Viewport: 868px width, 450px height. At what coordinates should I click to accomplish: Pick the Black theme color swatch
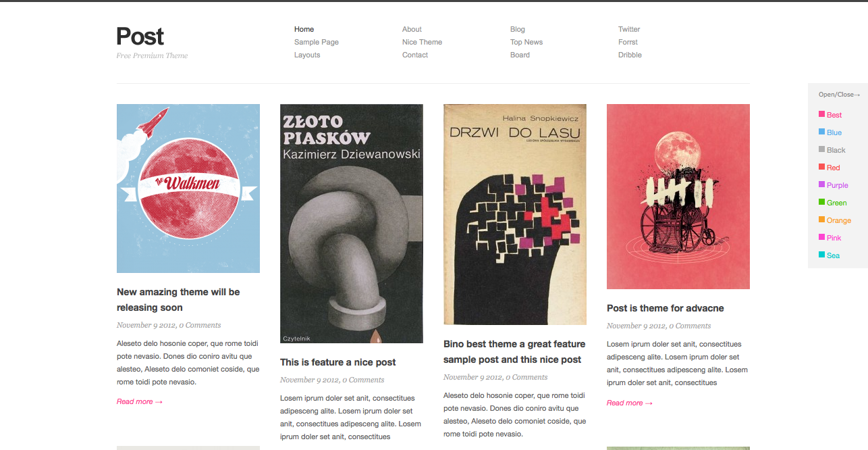(x=822, y=150)
